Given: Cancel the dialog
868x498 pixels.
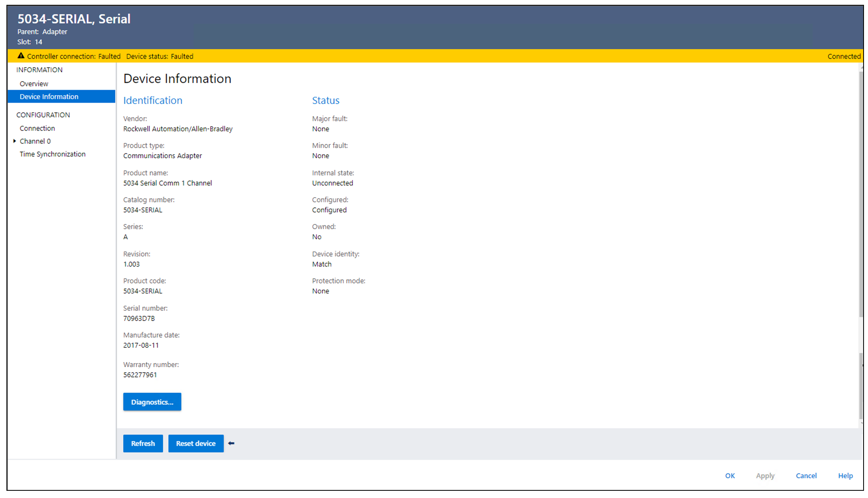Looking at the screenshot, I should [806, 476].
